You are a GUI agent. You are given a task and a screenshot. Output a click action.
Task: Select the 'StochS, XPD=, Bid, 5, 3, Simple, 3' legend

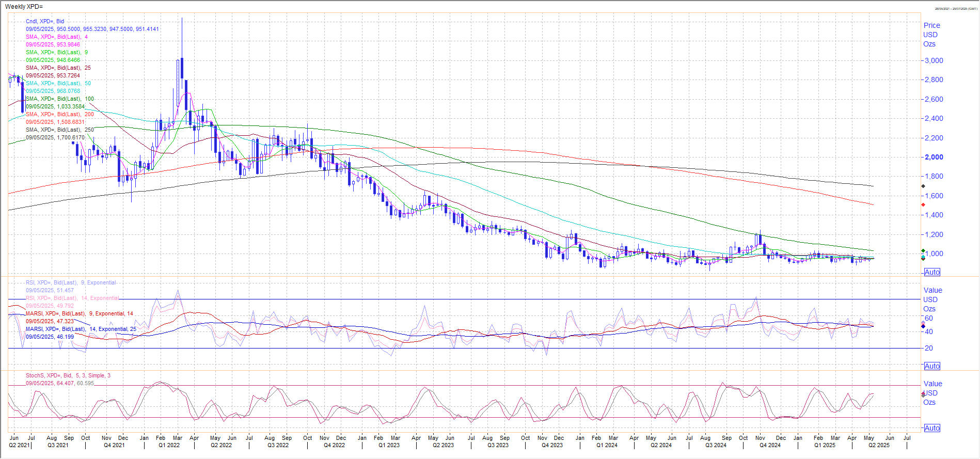[68, 375]
